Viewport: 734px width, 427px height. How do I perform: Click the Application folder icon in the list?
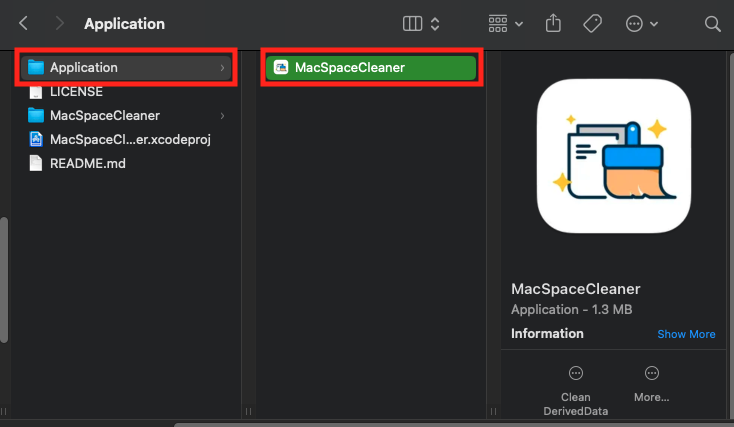36,67
